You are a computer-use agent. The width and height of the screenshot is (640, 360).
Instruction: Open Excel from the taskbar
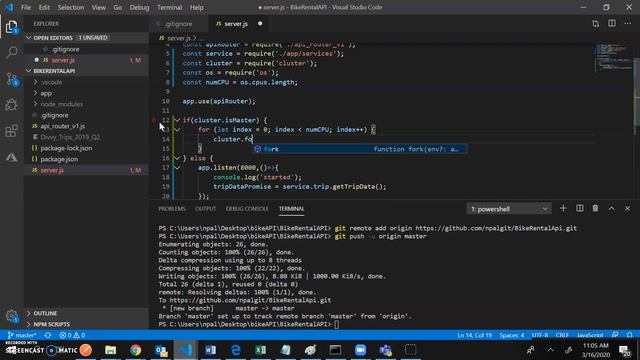[x=260, y=350]
